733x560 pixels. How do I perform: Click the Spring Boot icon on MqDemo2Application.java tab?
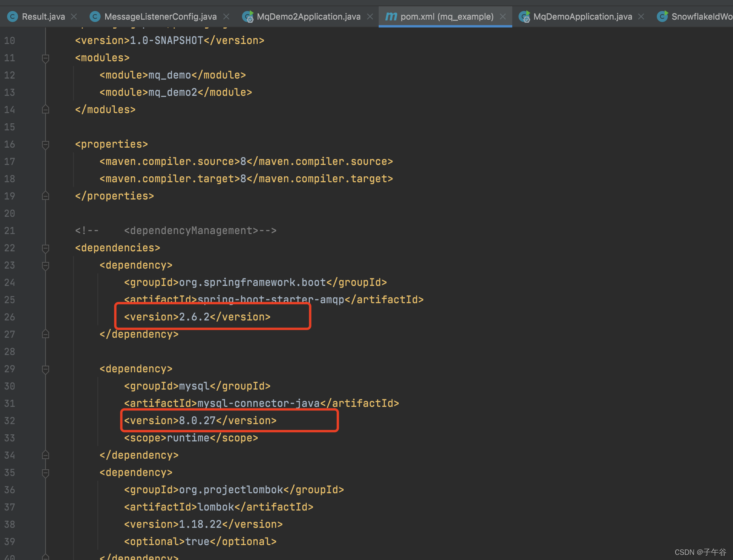pyautogui.click(x=247, y=16)
